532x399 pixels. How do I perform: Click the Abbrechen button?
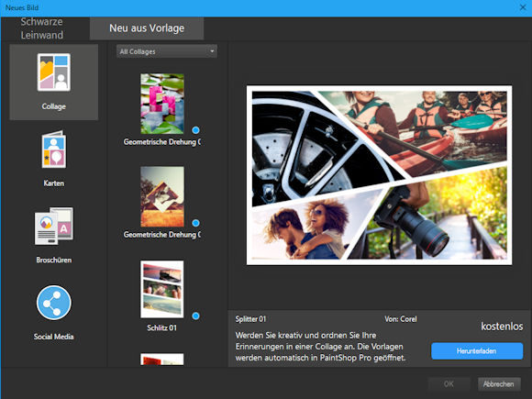tap(499, 384)
